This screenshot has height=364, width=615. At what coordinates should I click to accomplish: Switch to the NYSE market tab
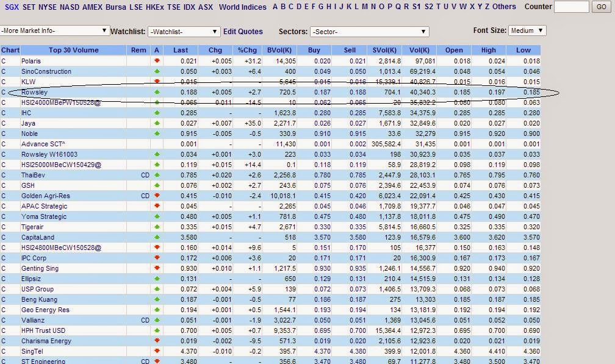pyautogui.click(x=47, y=7)
